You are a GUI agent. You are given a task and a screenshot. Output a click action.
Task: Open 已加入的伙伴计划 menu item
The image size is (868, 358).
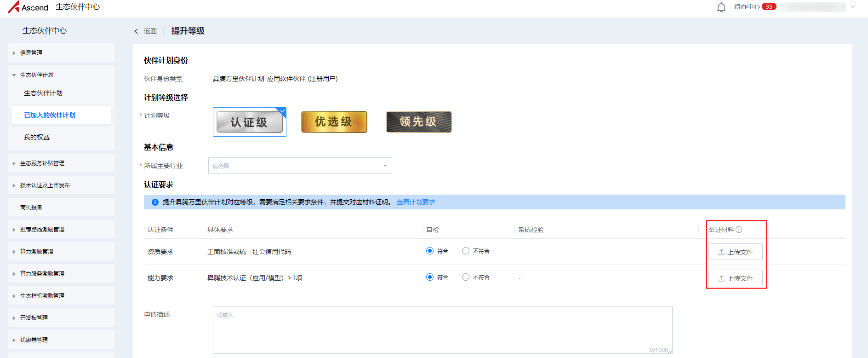[x=61, y=115]
